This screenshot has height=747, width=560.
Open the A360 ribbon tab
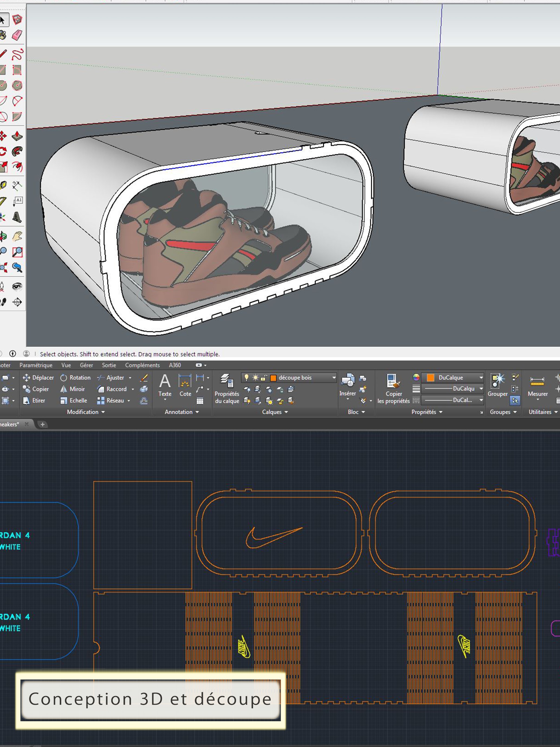point(175,365)
